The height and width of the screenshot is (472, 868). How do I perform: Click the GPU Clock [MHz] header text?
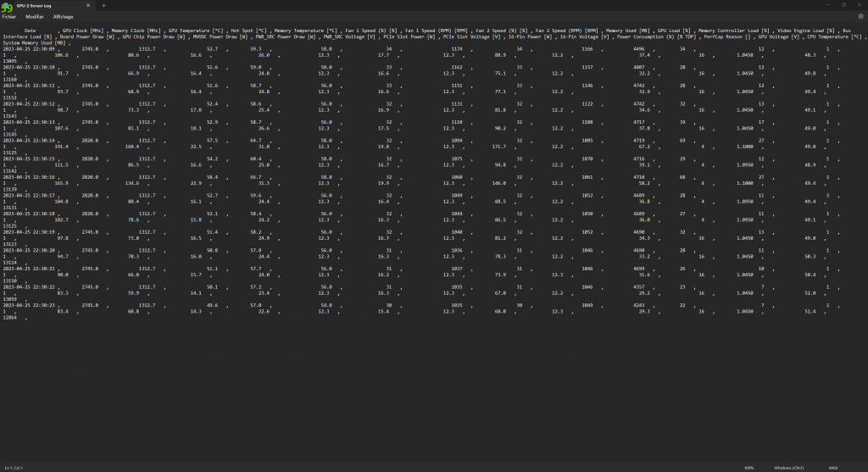[x=83, y=31]
